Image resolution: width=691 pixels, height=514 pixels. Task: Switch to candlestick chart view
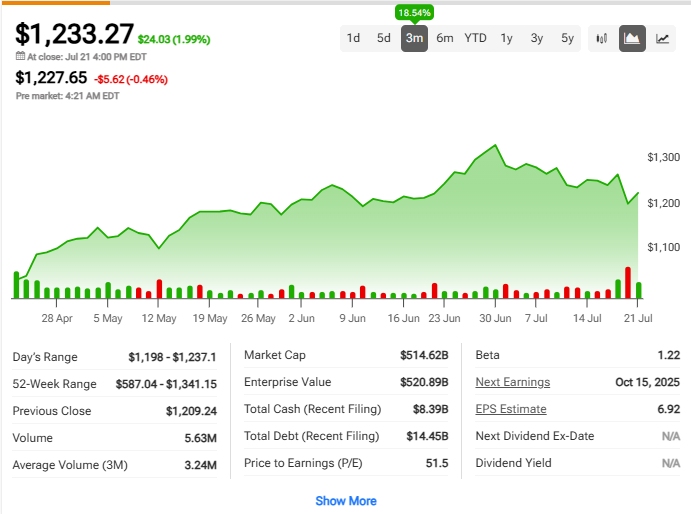pos(602,38)
